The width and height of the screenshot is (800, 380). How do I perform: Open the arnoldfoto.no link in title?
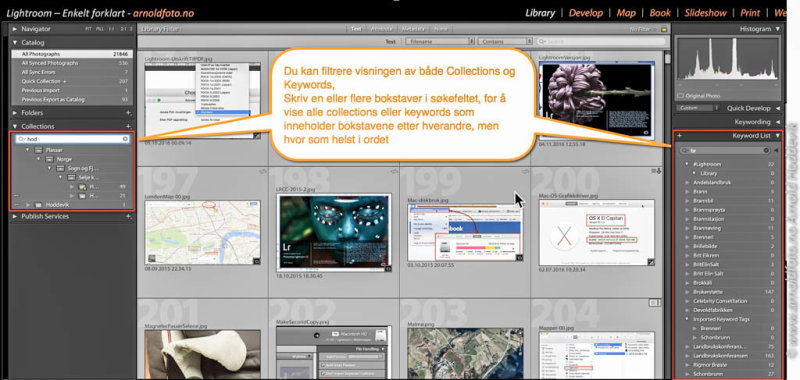163,13
